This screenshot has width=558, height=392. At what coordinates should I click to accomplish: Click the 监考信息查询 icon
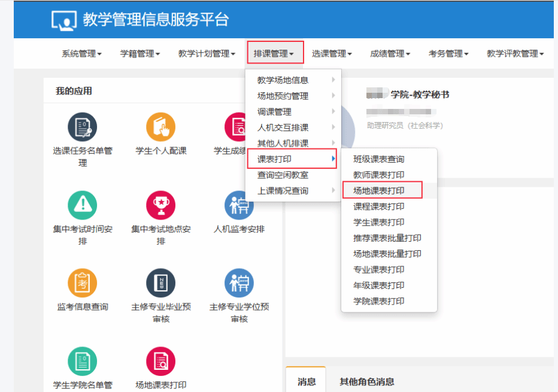(83, 283)
